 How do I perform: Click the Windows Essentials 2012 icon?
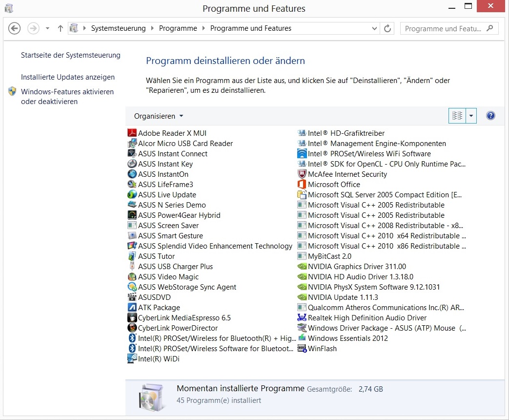[302, 338]
